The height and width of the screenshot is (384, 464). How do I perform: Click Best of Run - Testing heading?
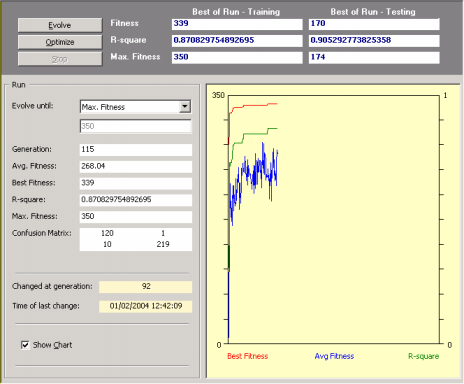pyautogui.click(x=373, y=12)
